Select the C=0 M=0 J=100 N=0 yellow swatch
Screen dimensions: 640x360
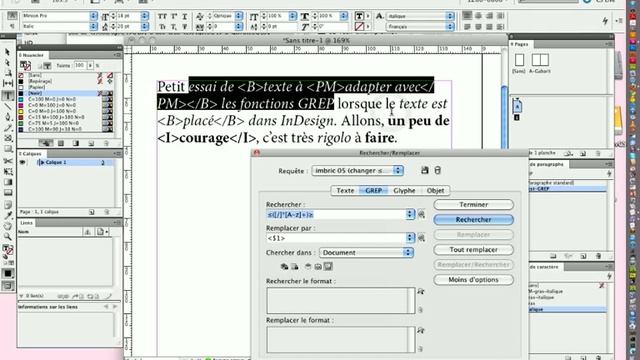[x=65, y=111]
